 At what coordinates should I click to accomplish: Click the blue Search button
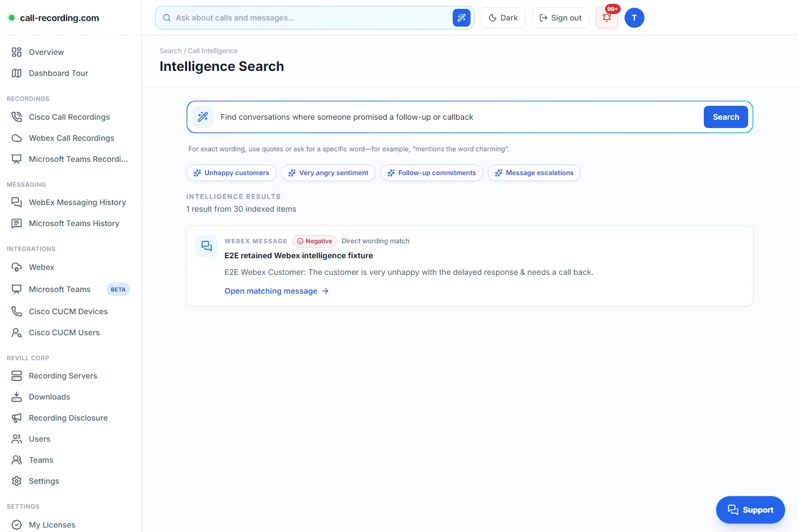click(x=726, y=117)
